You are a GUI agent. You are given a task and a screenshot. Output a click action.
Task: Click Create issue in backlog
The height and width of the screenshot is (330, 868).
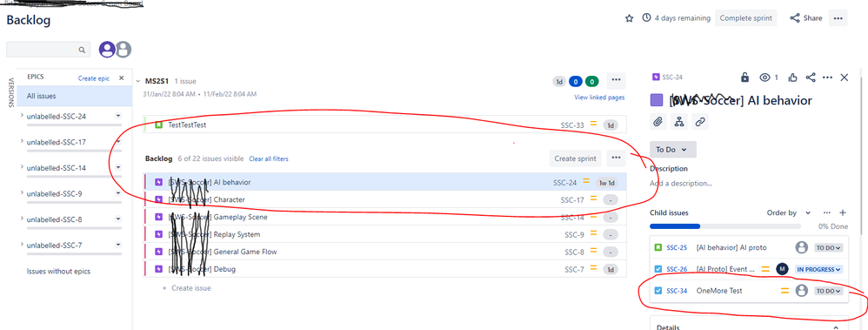tap(186, 288)
